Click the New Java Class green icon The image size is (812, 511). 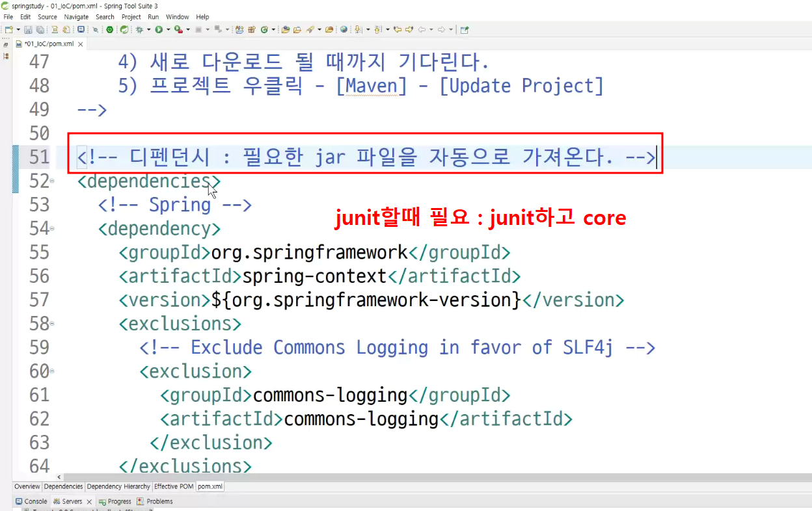[x=264, y=29]
